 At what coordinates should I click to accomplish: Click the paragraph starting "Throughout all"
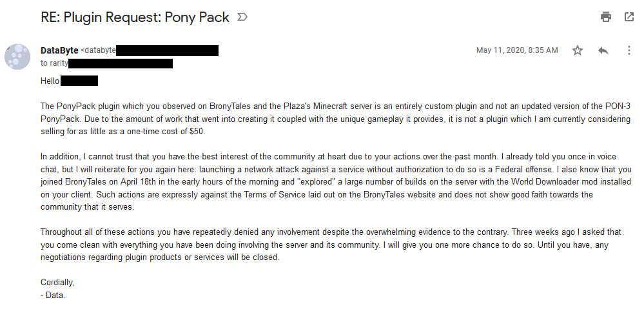point(331,245)
